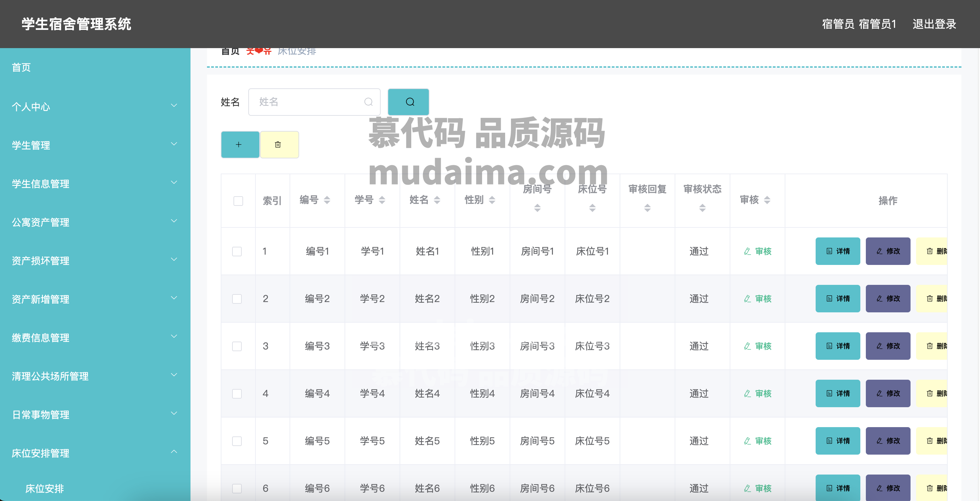Check the checkbox for row 编号3

(x=237, y=346)
